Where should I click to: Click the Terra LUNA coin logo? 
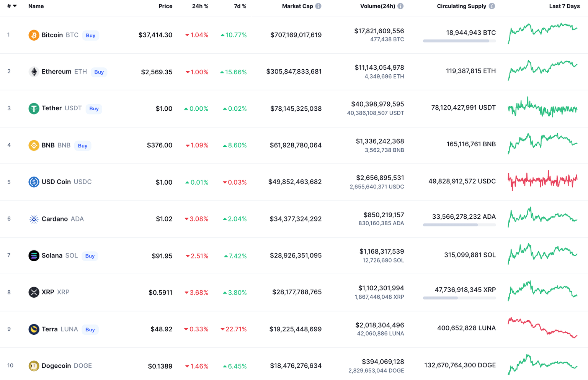34,329
